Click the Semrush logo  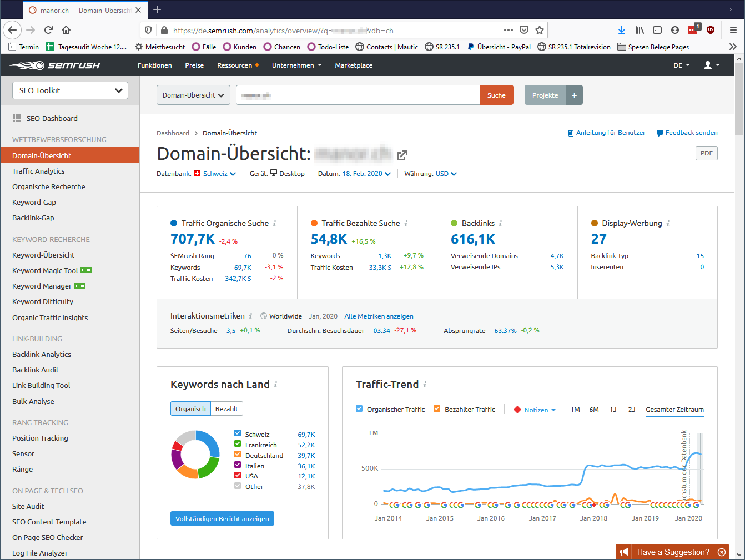click(x=55, y=65)
